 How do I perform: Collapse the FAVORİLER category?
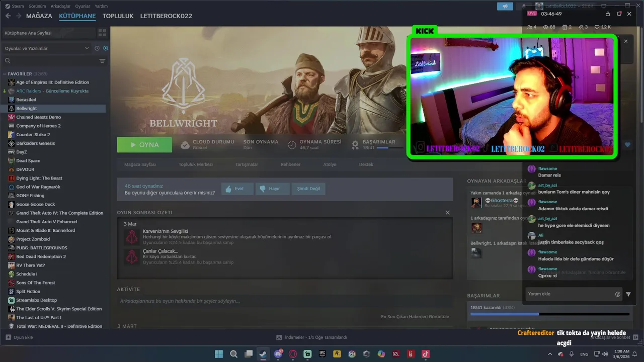[5, 74]
